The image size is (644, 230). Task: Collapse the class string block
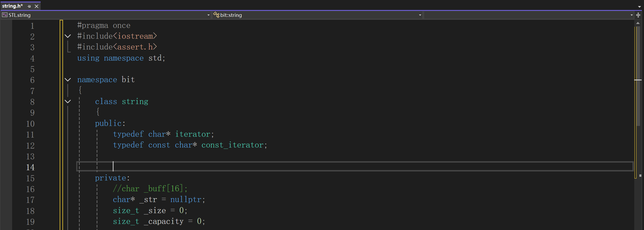coord(68,101)
